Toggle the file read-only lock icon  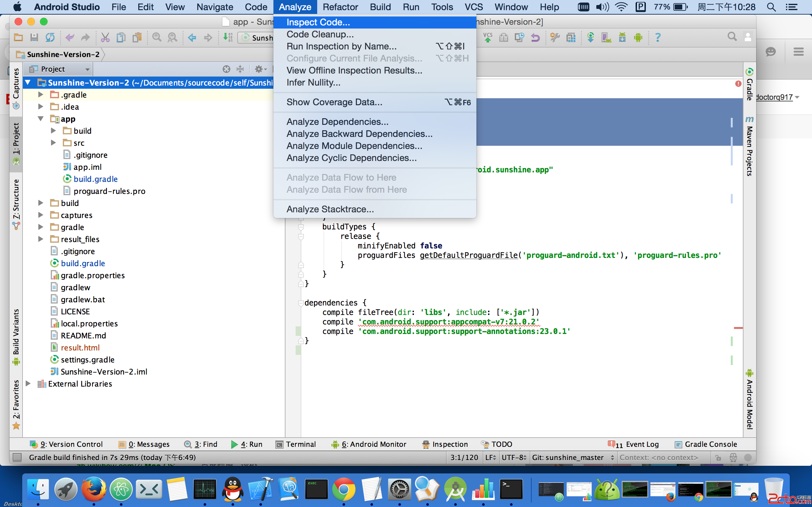(718, 457)
